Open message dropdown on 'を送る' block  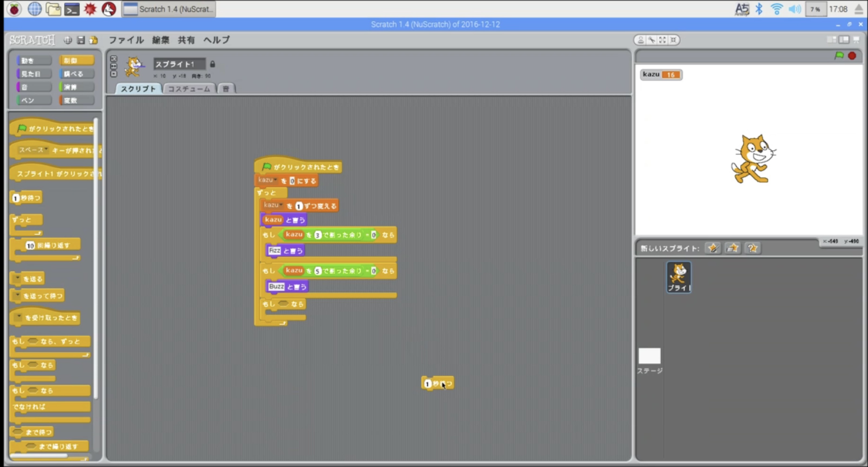pos(17,279)
